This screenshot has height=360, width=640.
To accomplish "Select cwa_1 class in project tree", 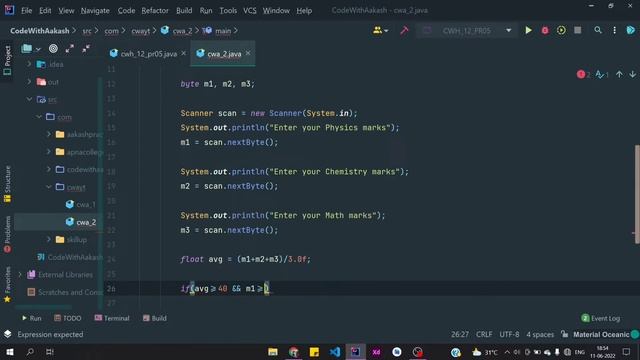I will pos(80,204).
